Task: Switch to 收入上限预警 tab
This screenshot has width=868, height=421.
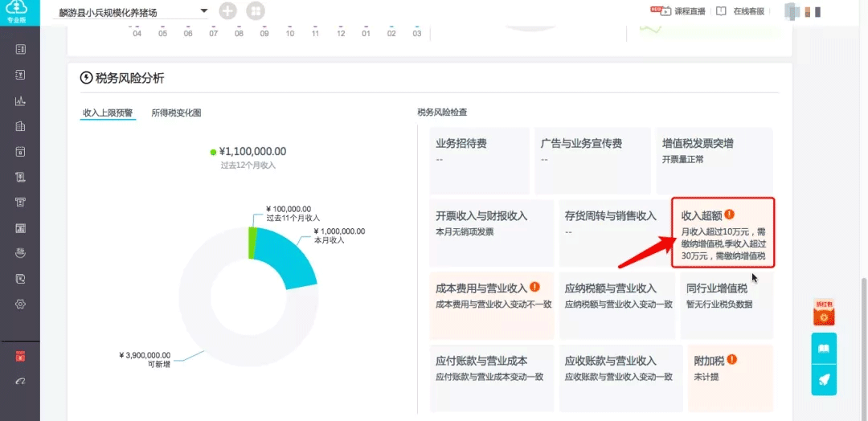Action: (x=108, y=112)
